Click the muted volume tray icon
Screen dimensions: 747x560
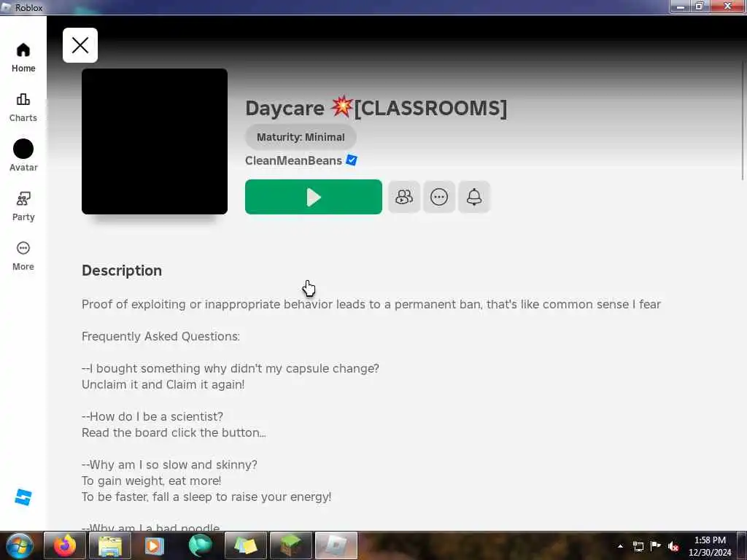(673, 546)
